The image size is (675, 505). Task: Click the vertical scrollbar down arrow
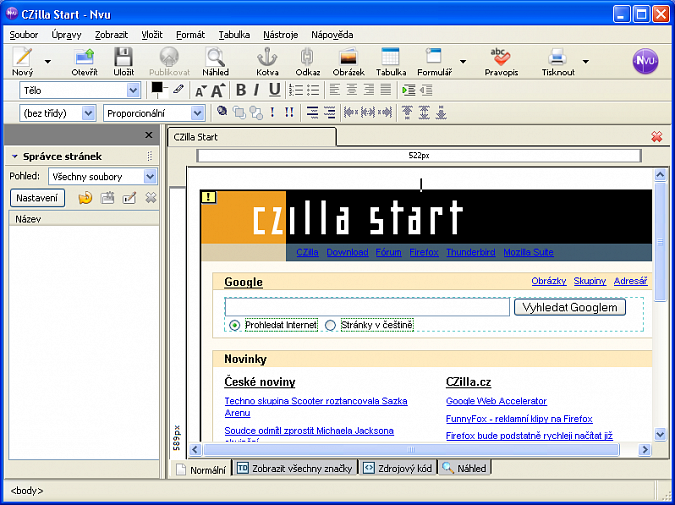coord(660,434)
